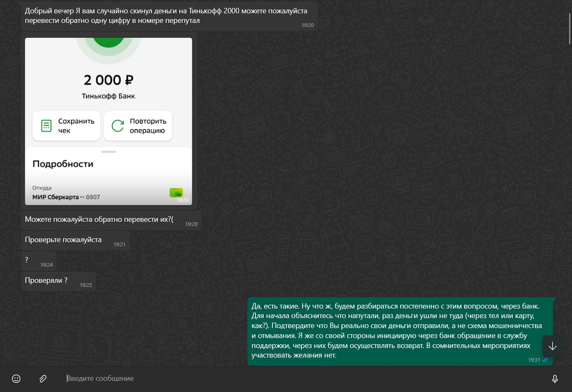Image resolution: width=572 pixels, height=392 pixels.
Task: Open the 2 000 ₽ receipt image
Action: pyautogui.click(x=108, y=121)
